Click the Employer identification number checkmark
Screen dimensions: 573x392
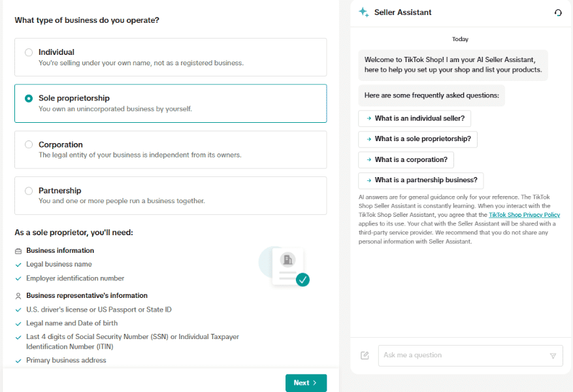[x=18, y=278]
